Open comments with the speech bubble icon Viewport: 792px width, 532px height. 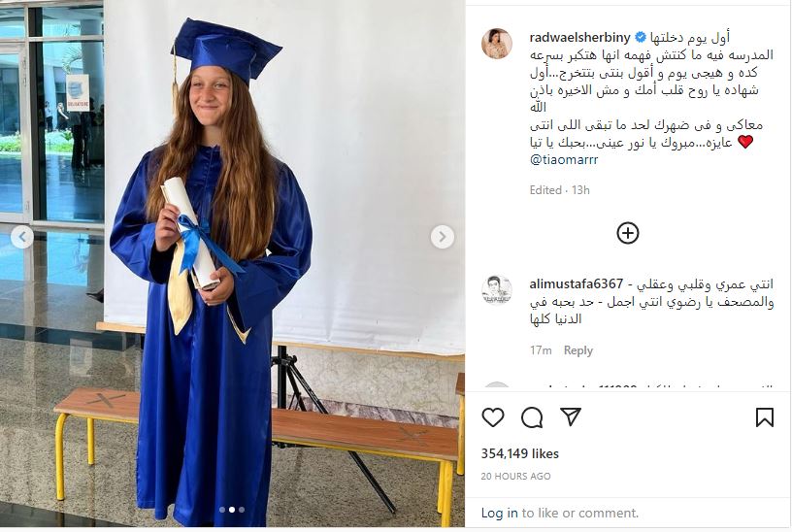pos(532,417)
